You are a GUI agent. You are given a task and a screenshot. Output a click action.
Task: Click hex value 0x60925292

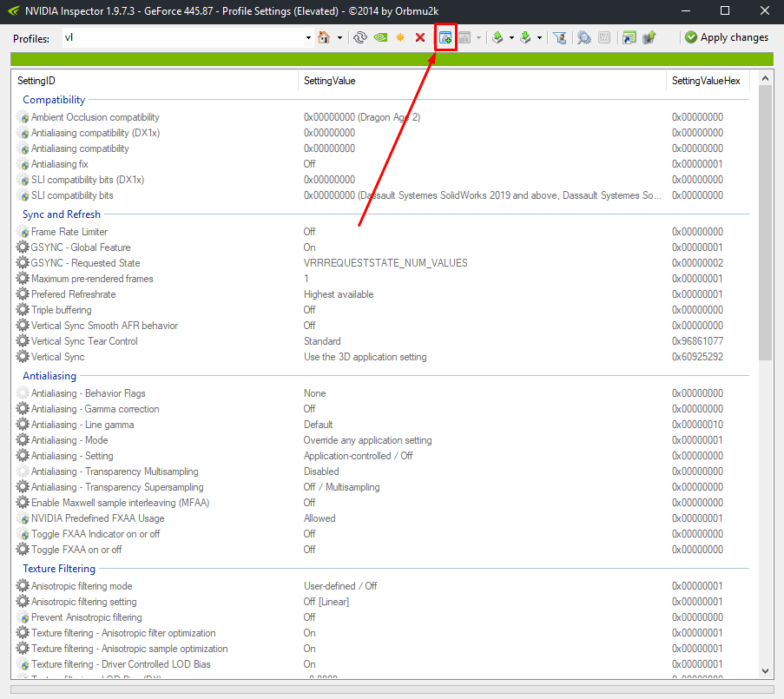click(697, 357)
